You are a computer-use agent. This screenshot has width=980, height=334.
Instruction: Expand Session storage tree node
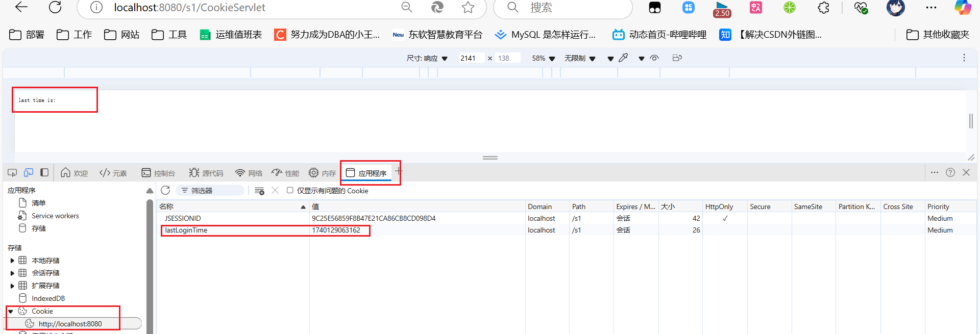(x=12, y=273)
